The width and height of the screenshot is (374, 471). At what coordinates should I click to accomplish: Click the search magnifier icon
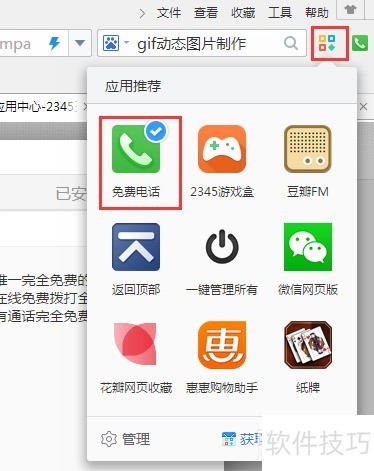291,43
